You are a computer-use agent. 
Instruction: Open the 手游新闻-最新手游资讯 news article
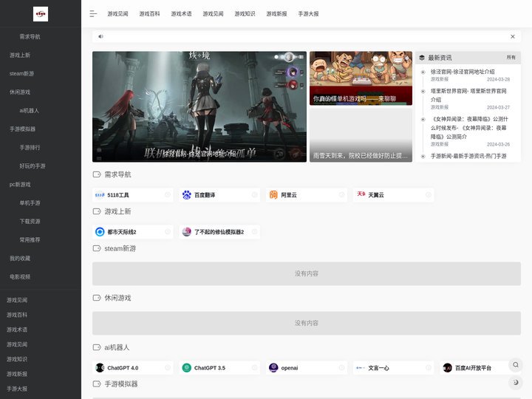coord(468,156)
